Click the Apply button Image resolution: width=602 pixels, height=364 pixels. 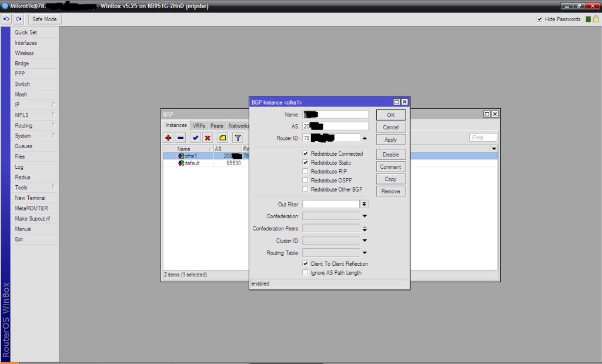(x=391, y=139)
